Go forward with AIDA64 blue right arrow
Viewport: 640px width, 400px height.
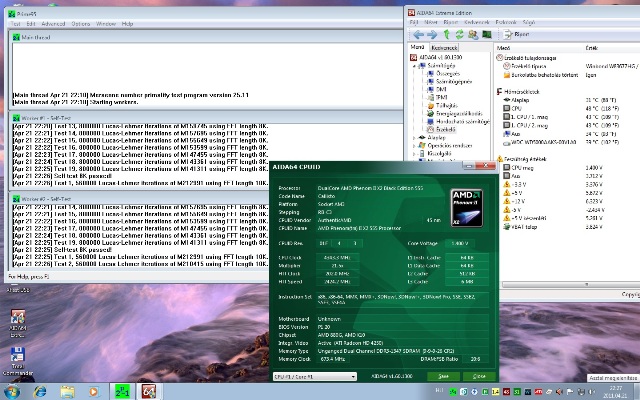click(432, 35)
